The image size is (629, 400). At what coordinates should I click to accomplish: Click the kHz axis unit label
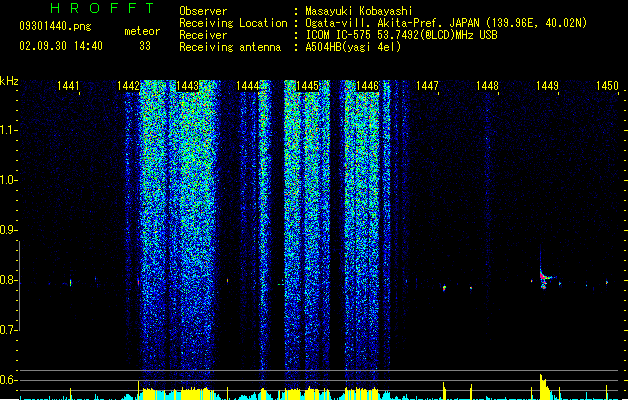(x=9, y=81)
